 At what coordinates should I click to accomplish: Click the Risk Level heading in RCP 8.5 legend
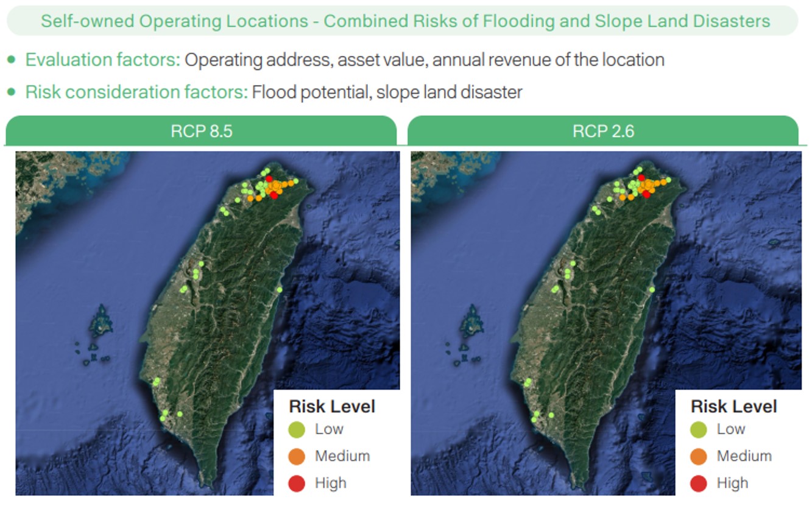pyautogui.click(x=332, y=406)
